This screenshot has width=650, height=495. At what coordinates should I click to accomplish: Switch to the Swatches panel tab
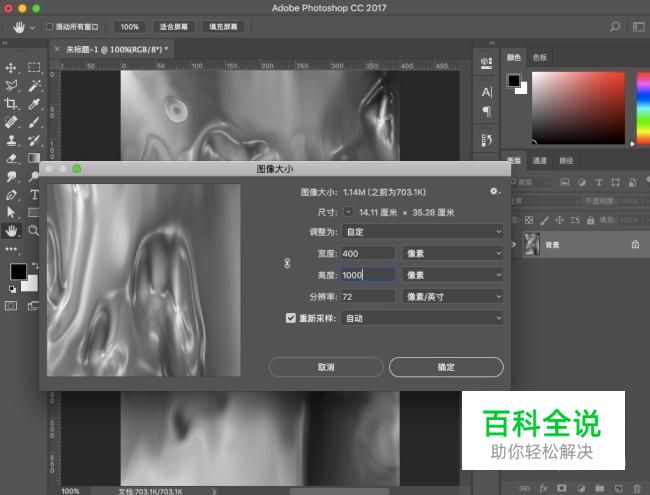[x=539, y=57]
